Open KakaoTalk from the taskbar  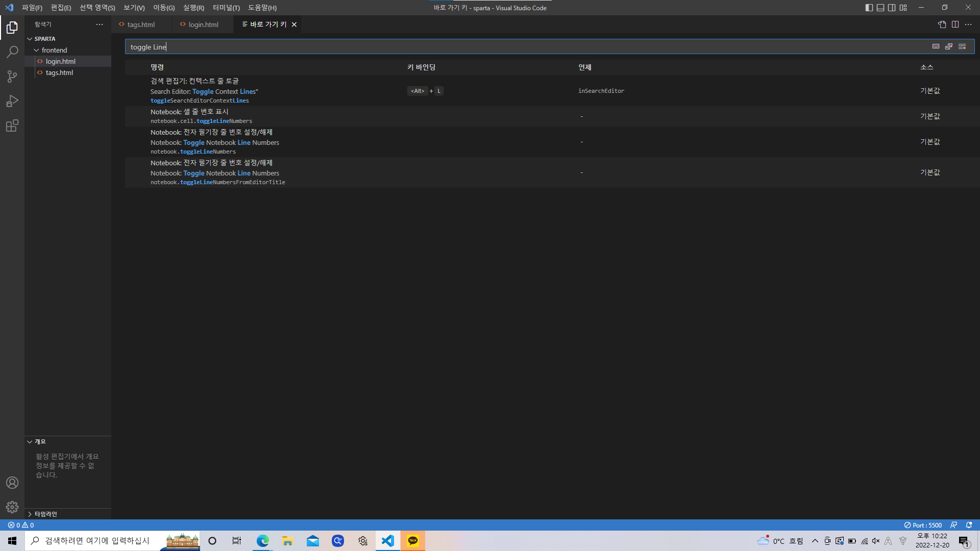coord(413,541)
